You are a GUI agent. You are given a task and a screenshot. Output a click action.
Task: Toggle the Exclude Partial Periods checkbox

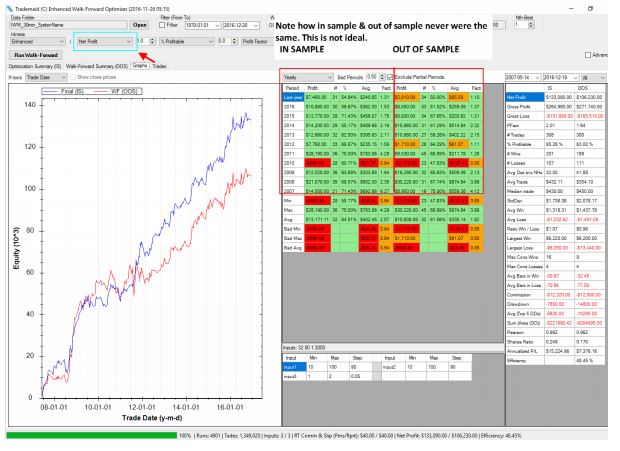[390, 76]
